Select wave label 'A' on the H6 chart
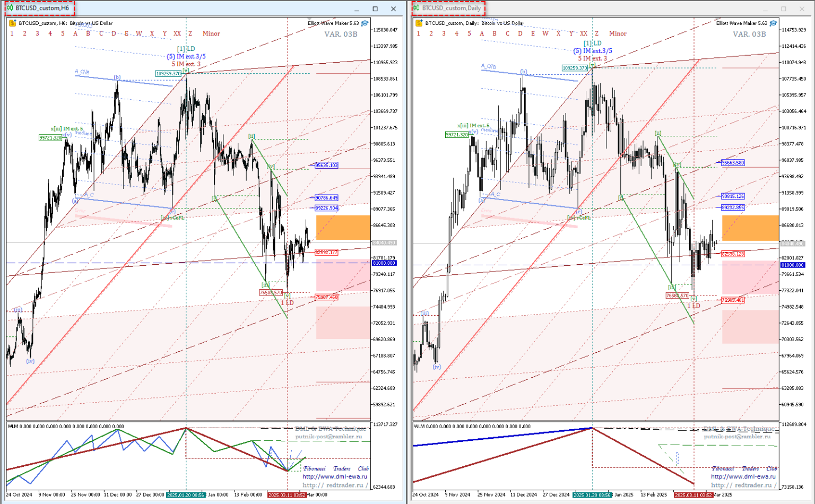This screenshot has width=815, height=504. click(75, 33)
